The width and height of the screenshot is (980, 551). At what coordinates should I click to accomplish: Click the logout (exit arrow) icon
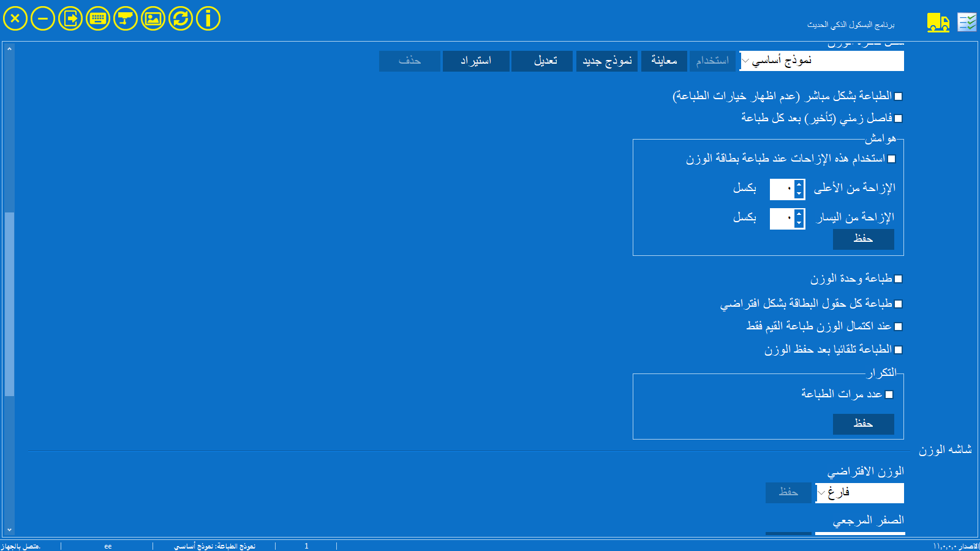(70, 18)
